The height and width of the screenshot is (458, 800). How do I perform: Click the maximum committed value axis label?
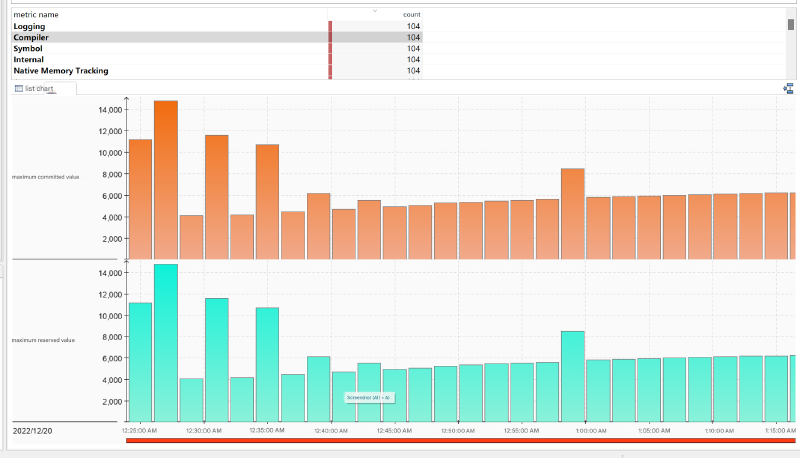45,177
